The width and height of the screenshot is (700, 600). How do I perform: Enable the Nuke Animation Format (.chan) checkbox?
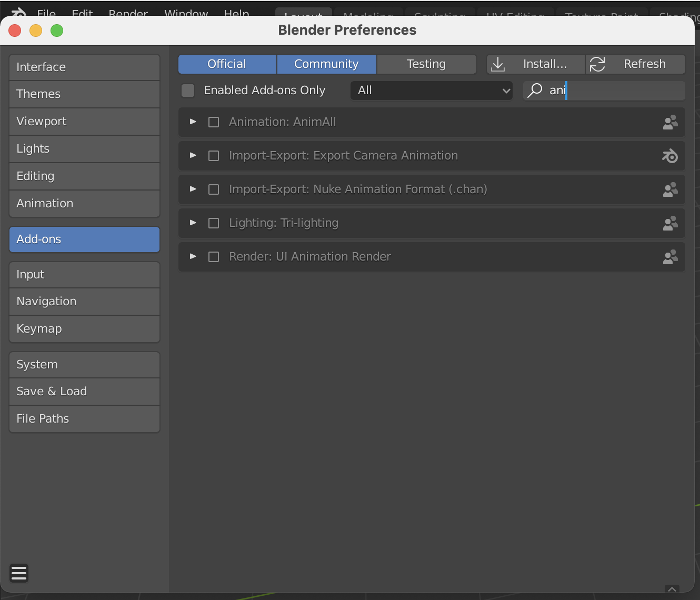pos(214,189)
